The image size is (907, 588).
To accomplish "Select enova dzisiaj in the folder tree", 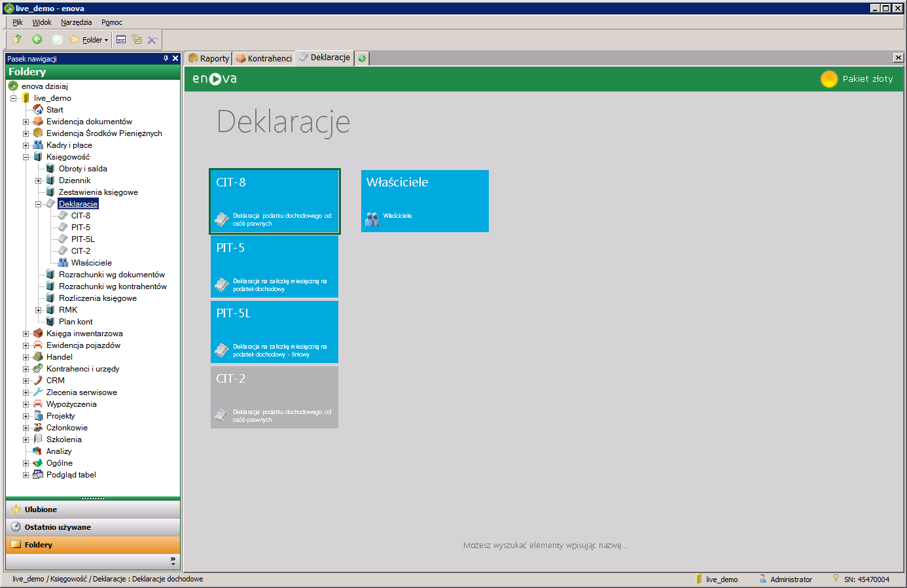I will [x=44, y=86].
